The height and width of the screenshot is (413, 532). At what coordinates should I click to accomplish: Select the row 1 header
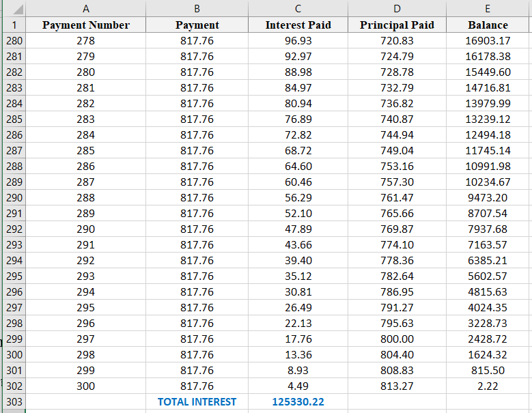tap(14, 25)
